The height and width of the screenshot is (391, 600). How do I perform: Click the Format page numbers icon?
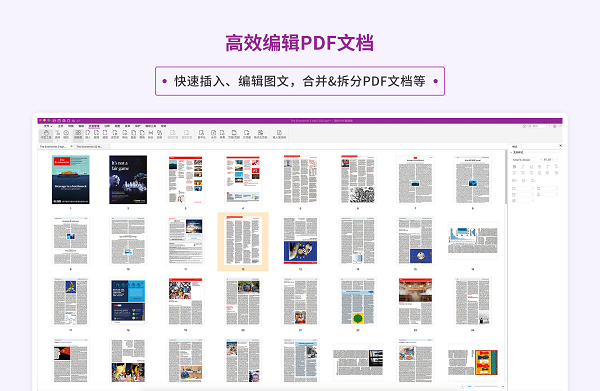click(260, 134)
